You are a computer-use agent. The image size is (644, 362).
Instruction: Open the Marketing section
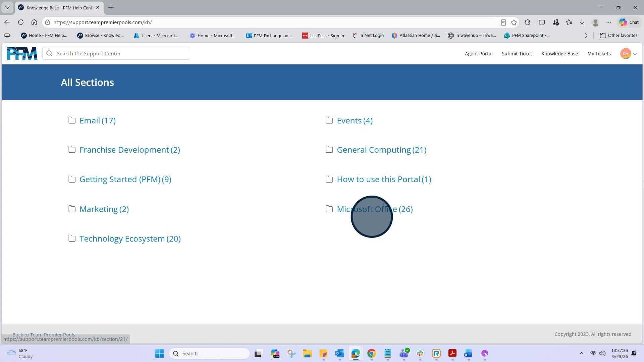(104, 209)
